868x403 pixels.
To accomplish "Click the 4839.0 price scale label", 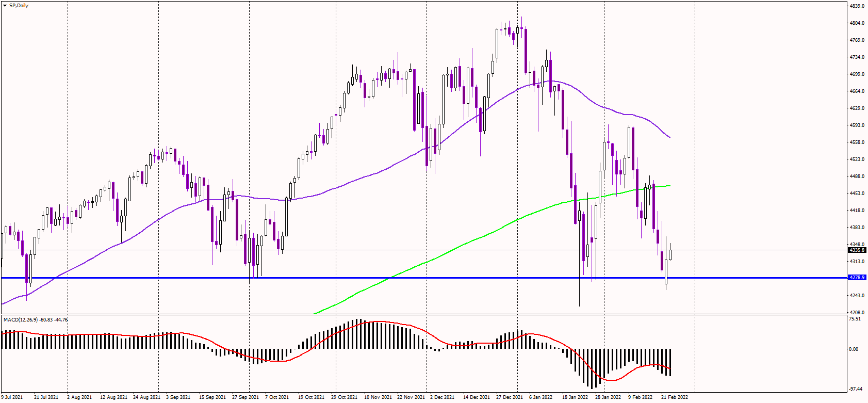I will [x=857, y=6].
